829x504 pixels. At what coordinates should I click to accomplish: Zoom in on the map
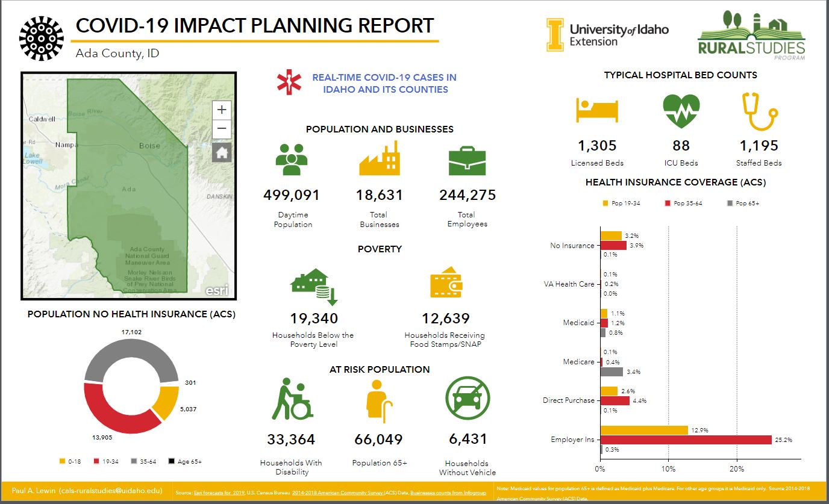tap(222, 110)
